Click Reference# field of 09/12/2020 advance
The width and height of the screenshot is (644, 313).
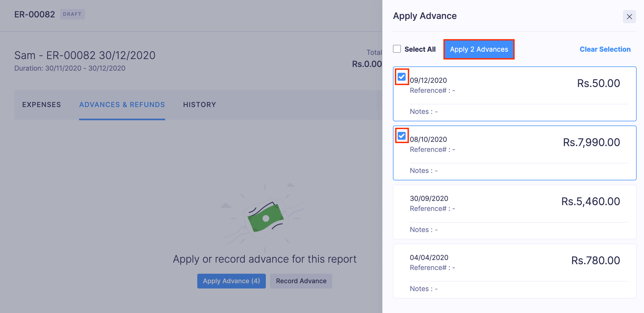click(432, 90)
